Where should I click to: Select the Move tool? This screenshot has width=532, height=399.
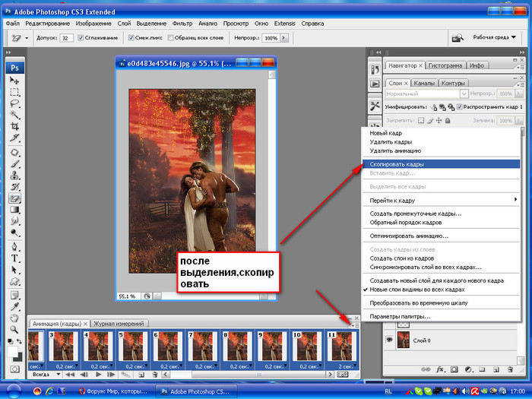pyautogui.click(x=14, y=81)
